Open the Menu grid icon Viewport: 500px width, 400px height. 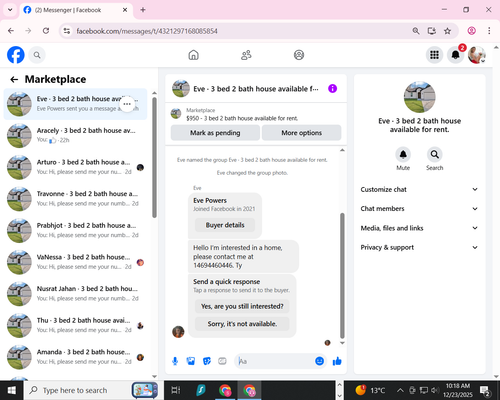pyautogui.click(x=434, y=55)
